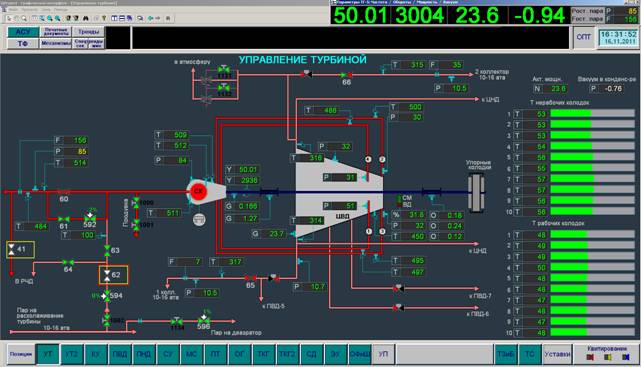Toggle valve 63 above valve 62

(x=107, y=250)
